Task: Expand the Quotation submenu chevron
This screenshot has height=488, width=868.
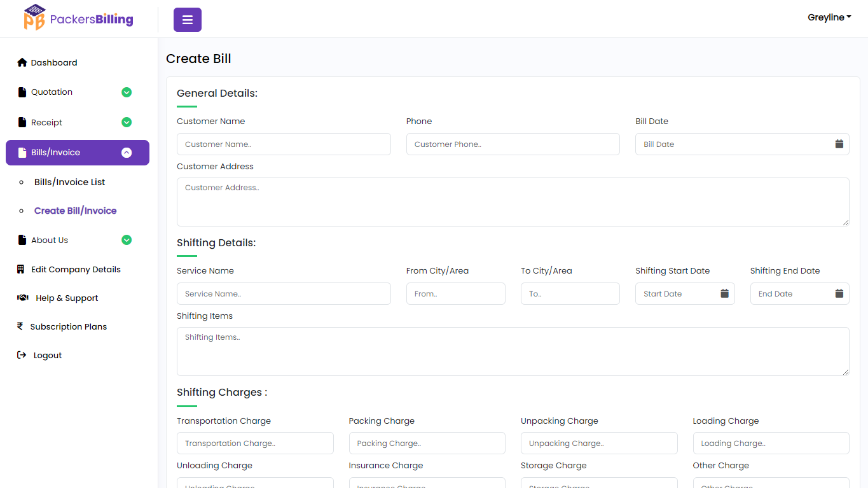Action: (127, 92)
